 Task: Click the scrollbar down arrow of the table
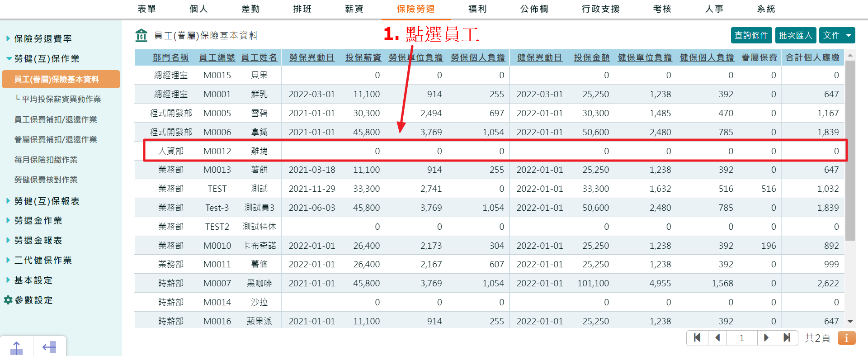[x=850, y=322]
